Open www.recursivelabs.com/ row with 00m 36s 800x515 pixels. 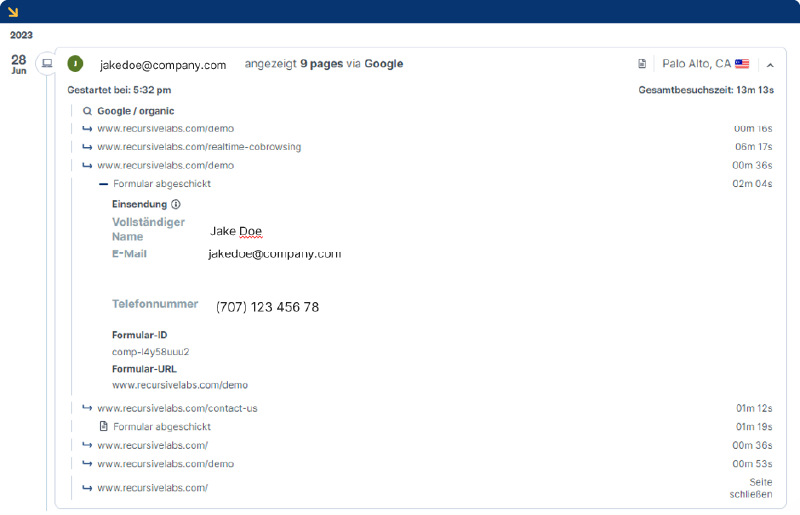pos(153,446)
